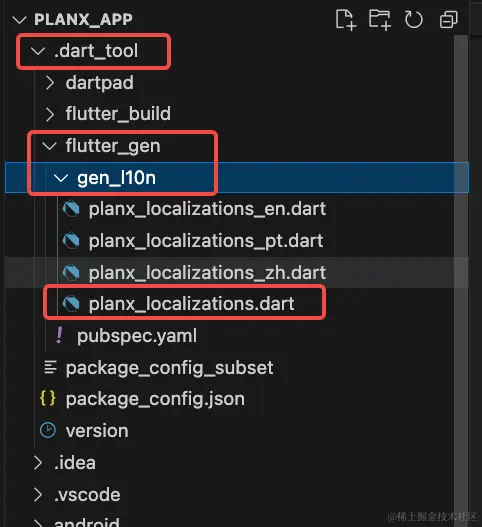Expand the dartpad folder
The height and width of the screenshot is (527, 482).
[x=50, y=83]
